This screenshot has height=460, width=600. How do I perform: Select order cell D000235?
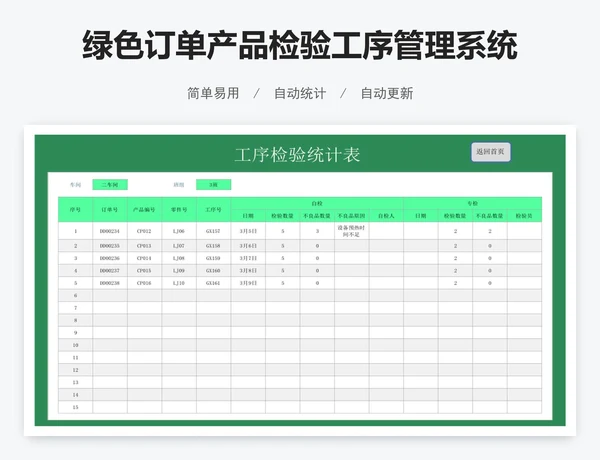[110, 246]
